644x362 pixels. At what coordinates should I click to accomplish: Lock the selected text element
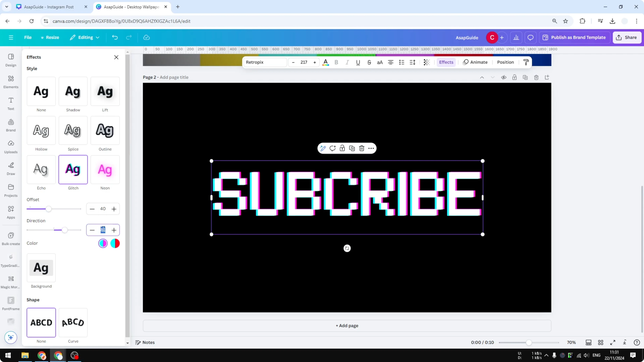(342, 148)
